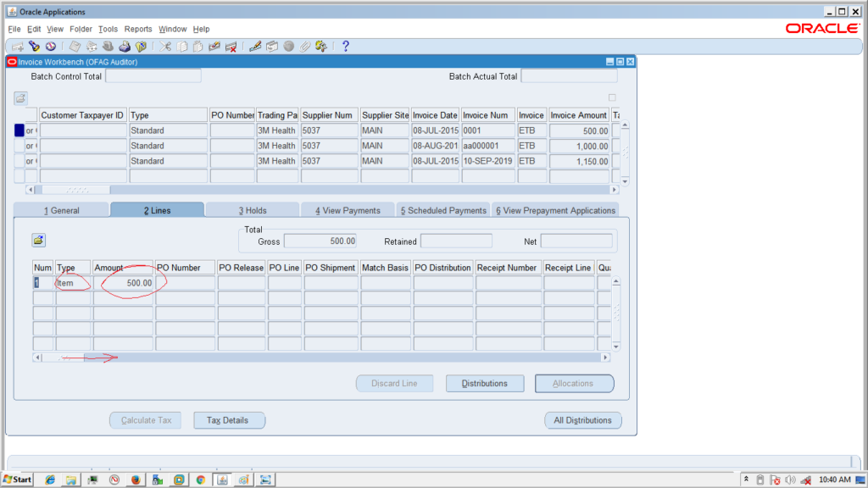Open the Reports menu
868x488 pixels.
[138, 29]
